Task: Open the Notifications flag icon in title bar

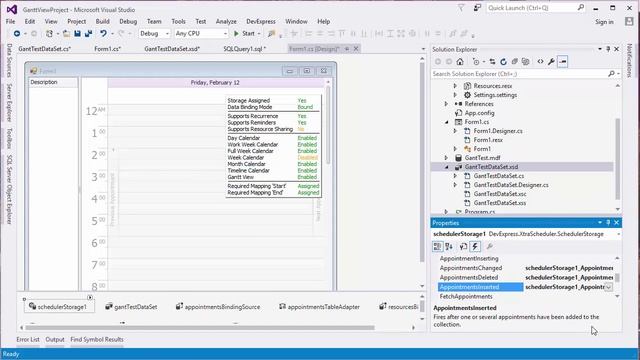Action: click(x=461, y=8)
